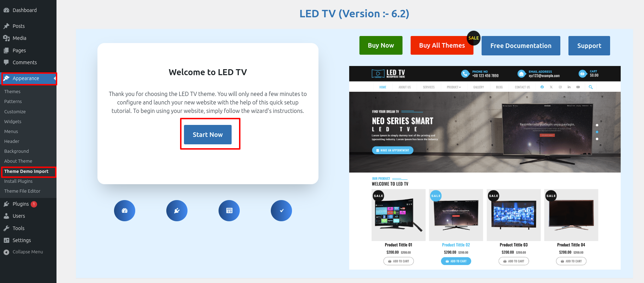Click the demo import layout step icon
Screen dimensions: 644x283
[x=229, y=211]
